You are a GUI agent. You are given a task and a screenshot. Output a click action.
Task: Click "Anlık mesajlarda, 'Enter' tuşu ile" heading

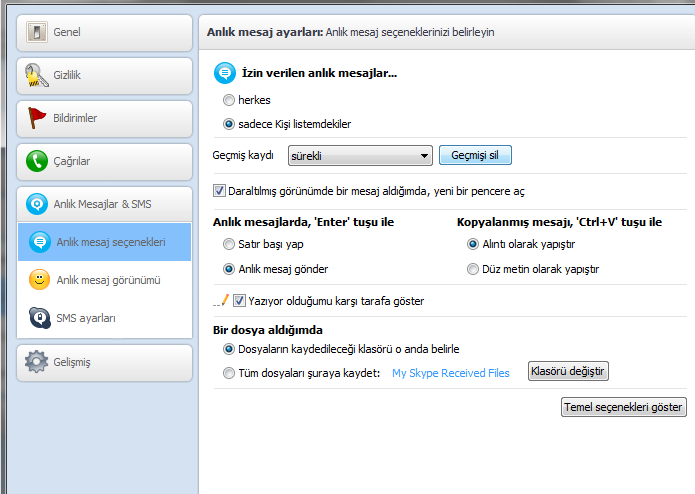[303, 222]
